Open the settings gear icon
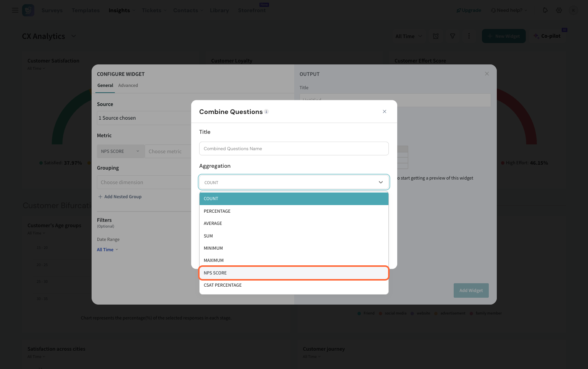The image size is (588, 369). coord(559,10)
